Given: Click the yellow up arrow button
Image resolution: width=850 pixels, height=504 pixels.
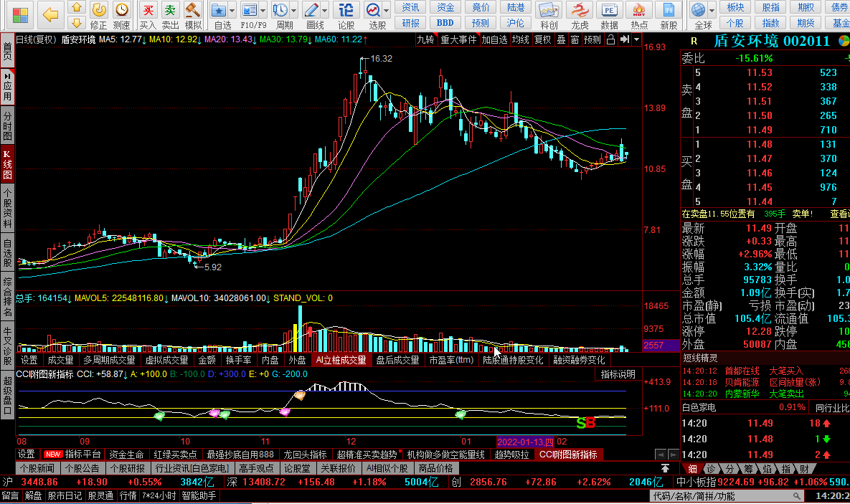Looking at the screenshot, I should click(x=77, y=8).
